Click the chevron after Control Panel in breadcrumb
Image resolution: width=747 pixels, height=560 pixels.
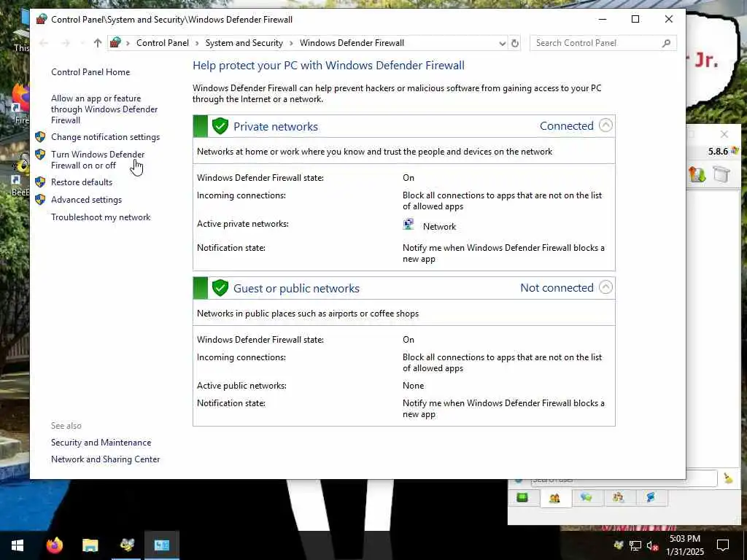point(197,43)
